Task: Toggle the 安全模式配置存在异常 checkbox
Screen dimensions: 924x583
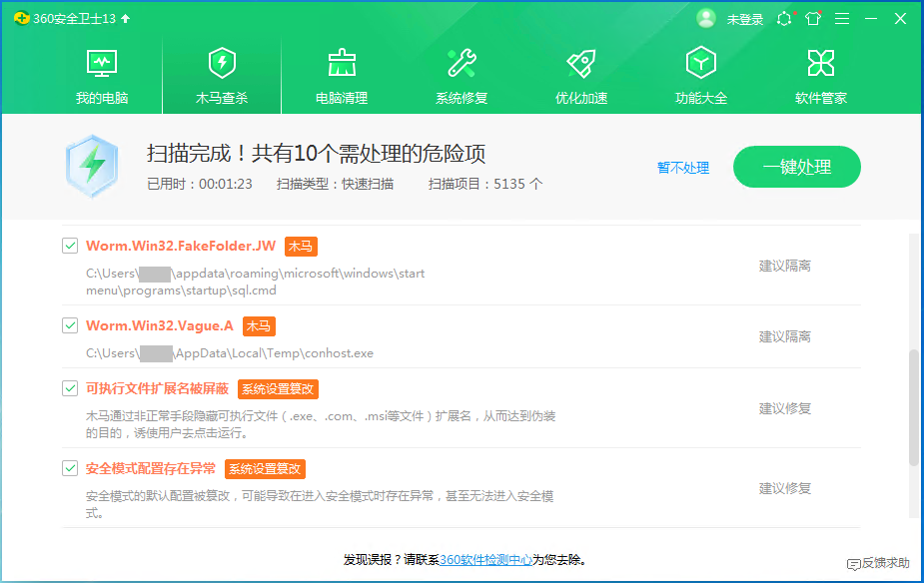Action: pyautogui.click(x=70, y=468)
